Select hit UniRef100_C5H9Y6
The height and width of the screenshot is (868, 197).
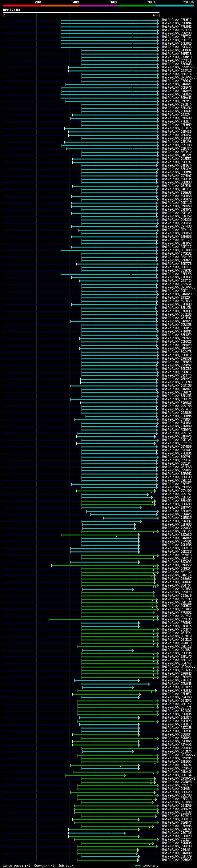click(x=176, y=88)
